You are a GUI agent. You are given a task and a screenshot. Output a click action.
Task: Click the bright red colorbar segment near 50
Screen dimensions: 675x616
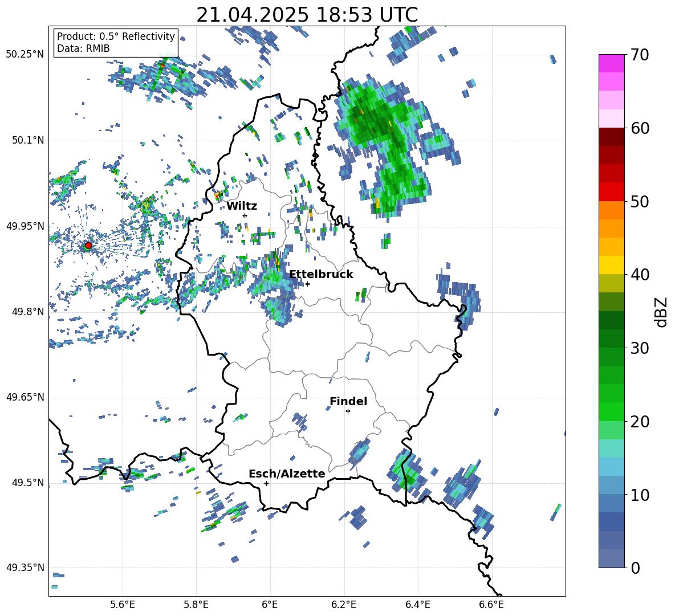[x=611, y=192]
